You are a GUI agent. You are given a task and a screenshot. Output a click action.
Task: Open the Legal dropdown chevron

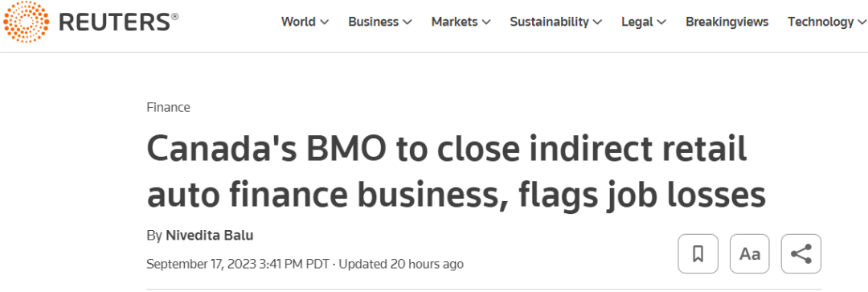click(x=661, y=23)
